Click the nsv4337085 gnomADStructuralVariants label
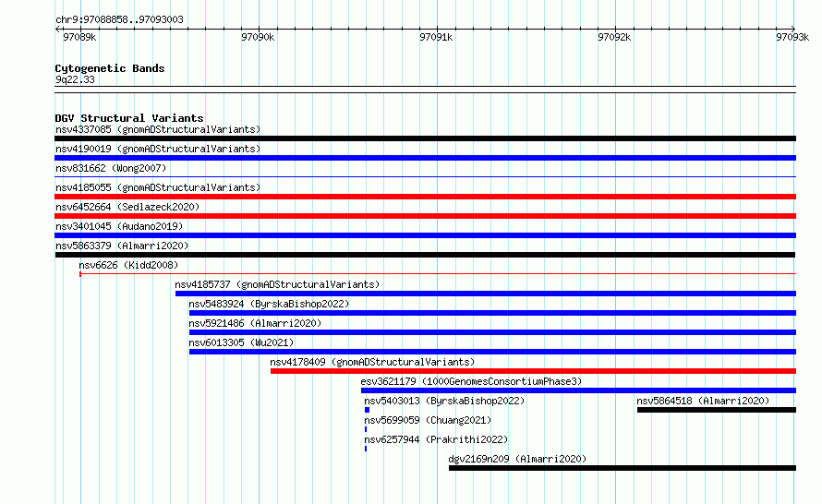The image size is (822, 504). tap(158, 129)
